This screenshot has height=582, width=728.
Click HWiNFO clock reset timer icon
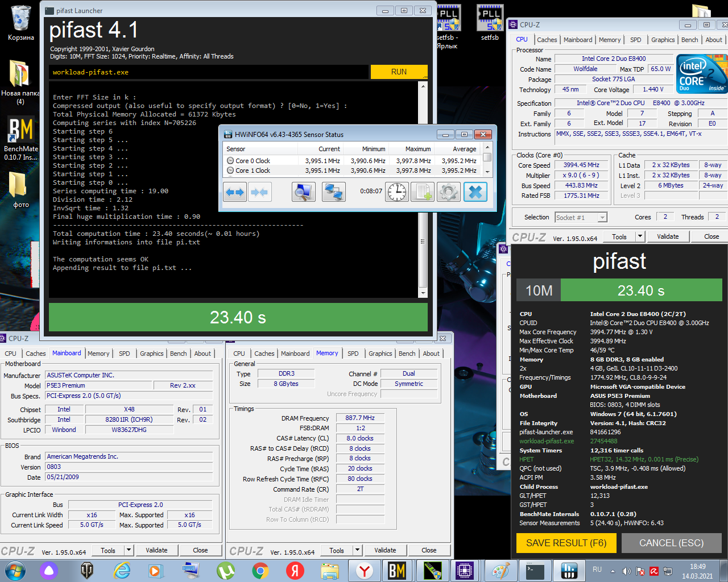397,192
